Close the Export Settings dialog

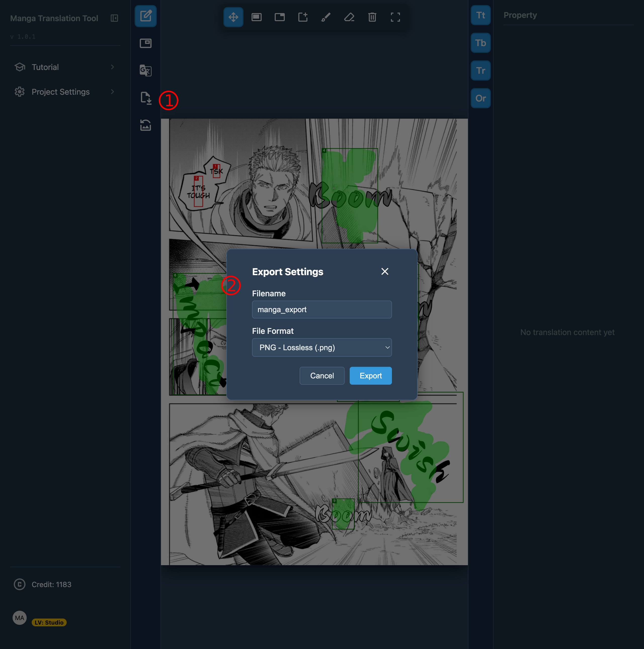385,271
